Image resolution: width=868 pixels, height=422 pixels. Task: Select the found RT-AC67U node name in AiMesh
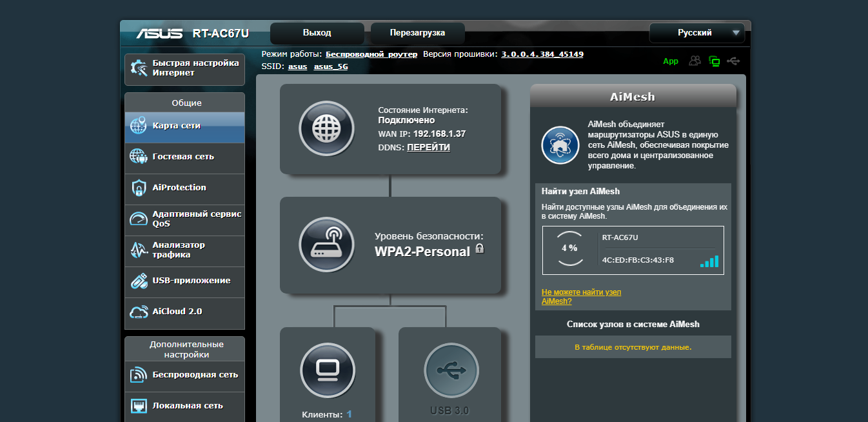pyautogui.click(x=620, y=237)
